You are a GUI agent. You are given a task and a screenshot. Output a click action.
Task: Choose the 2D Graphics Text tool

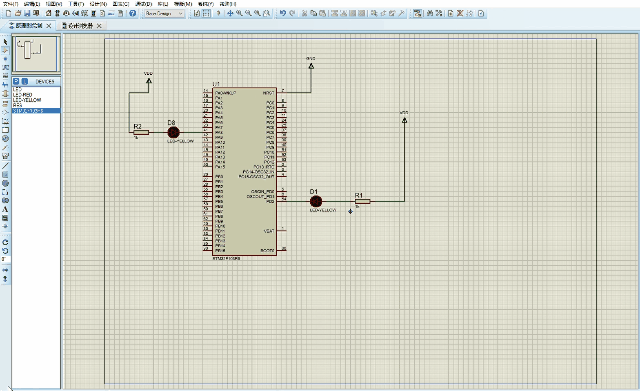click(5, 209)
